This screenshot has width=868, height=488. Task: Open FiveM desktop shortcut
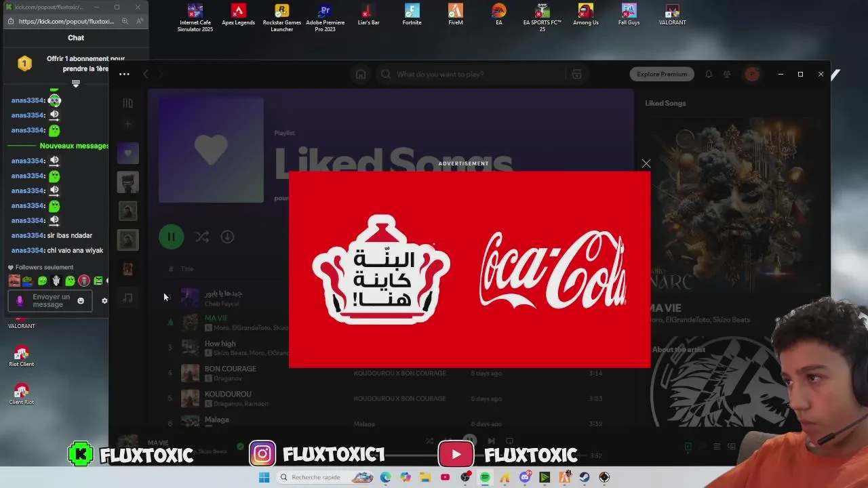[456, 15]
